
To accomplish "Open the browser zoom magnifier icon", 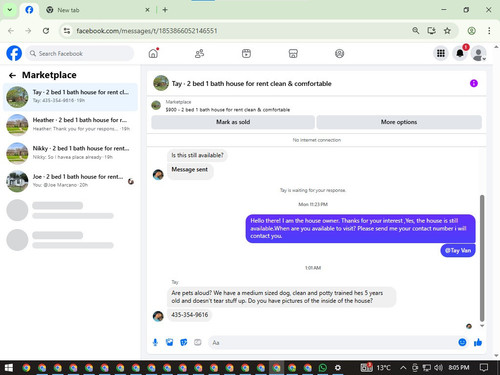I will click(415, 31).
